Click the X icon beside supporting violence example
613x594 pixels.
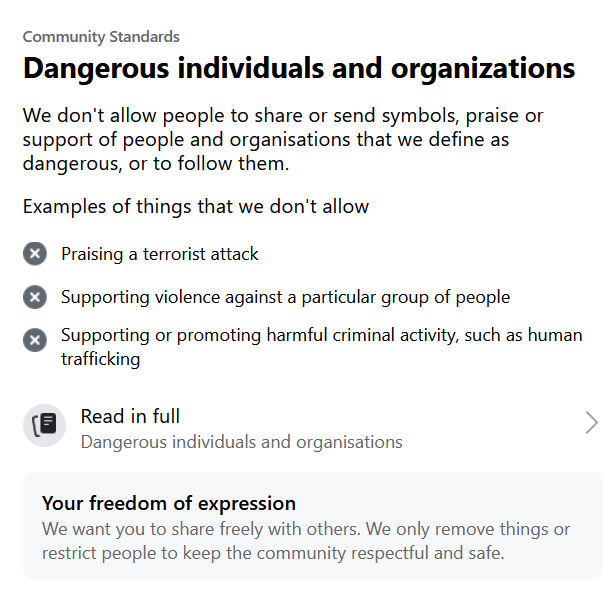pyautogui.click(x=35, y=297)
